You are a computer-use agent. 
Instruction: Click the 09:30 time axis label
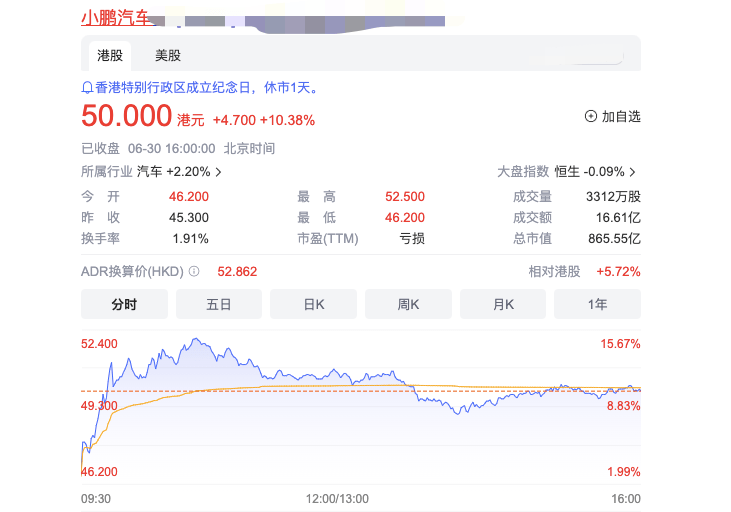[96, 499]
